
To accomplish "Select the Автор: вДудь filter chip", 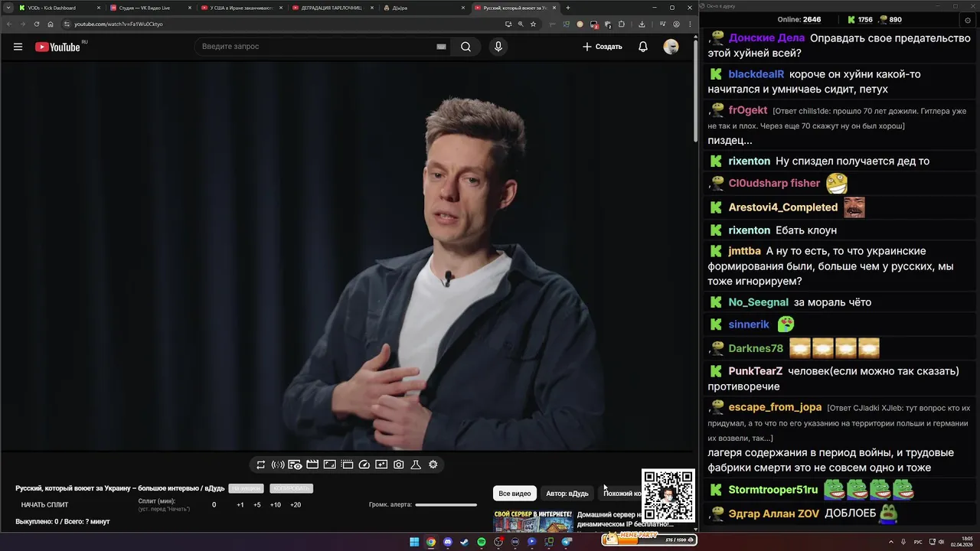I will pos(567,494).
